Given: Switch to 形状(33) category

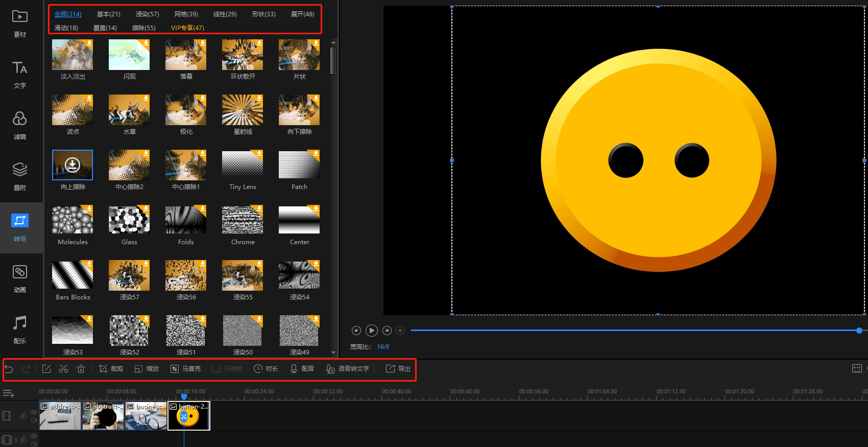Looking at the screenshot, I should pos(263,14).
